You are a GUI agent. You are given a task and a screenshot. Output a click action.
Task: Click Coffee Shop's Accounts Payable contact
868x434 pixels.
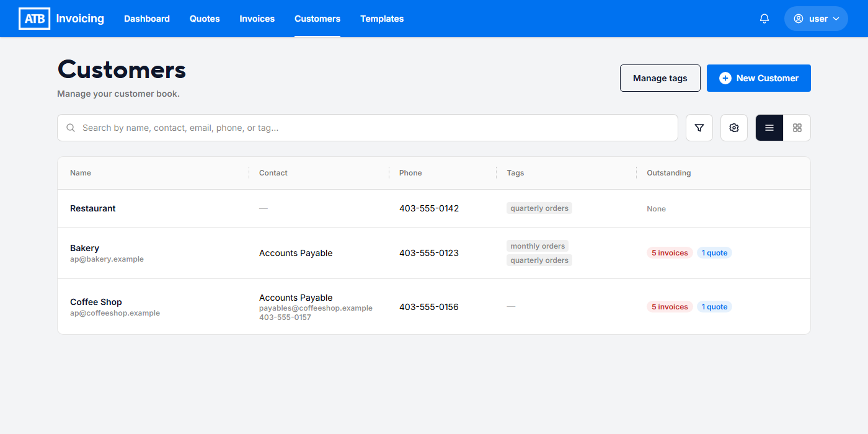(x=296, y=298)
